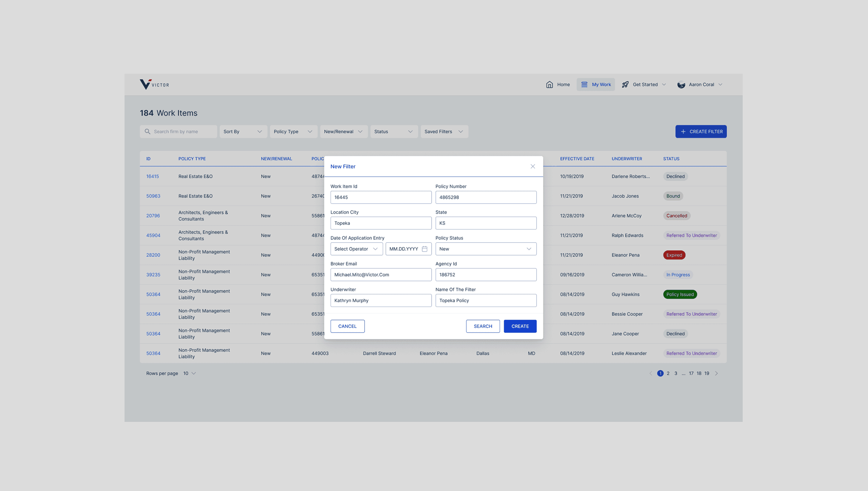Image resolution: width=868 pixels, height=491 pixels.
Task: Click the My Work list icon
Action: [x=584, y=84]
